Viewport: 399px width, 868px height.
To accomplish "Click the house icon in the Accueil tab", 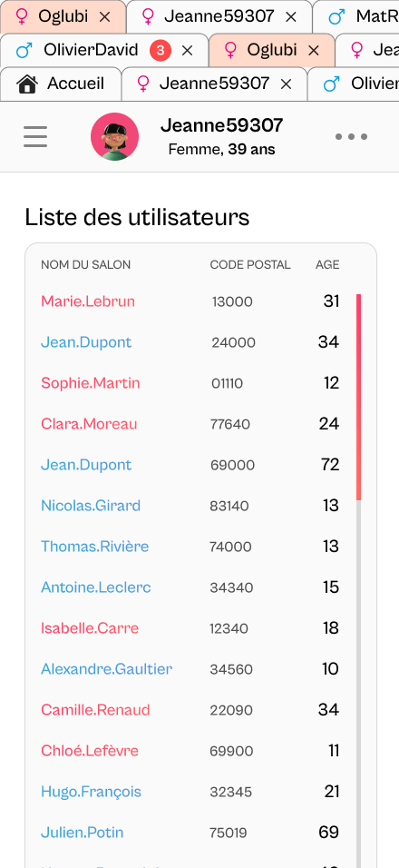I will (27, 84).
